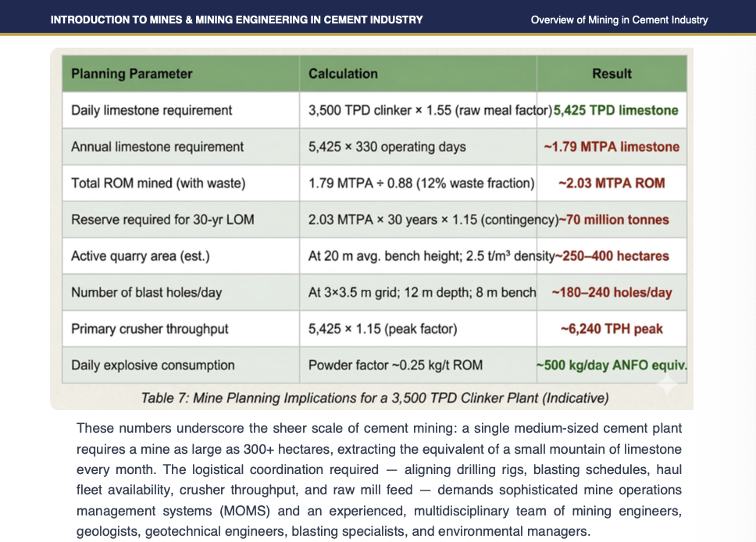Image resolution: width=756 pixels, height=542 pixels.
Task: Select the 'Calculation' column header
Action: (x=418, y=73)
